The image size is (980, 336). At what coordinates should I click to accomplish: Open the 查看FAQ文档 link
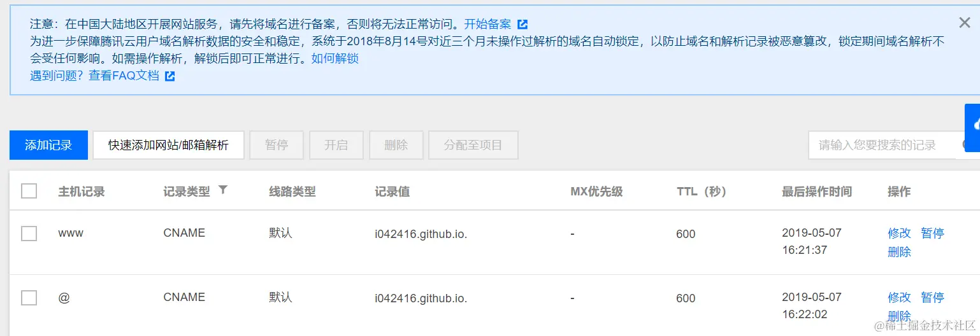[x=124, y=76]
